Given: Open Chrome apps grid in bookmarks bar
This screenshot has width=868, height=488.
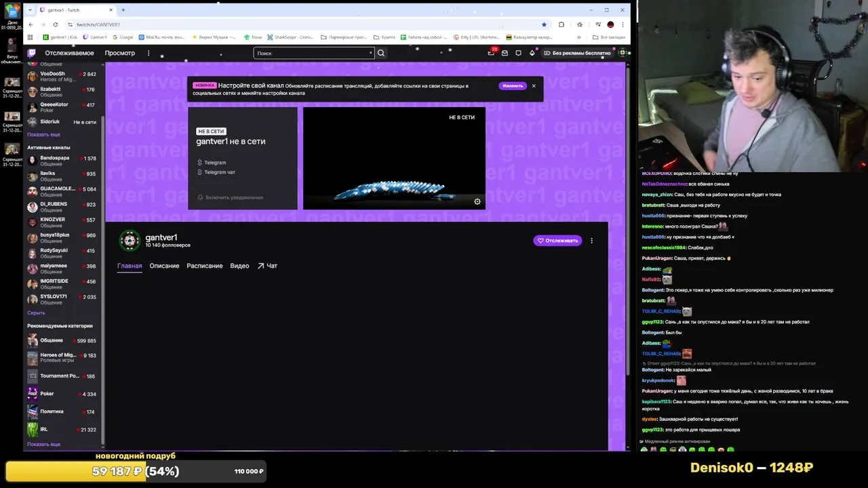Looking at the screenshot, I should coord(30,37).
